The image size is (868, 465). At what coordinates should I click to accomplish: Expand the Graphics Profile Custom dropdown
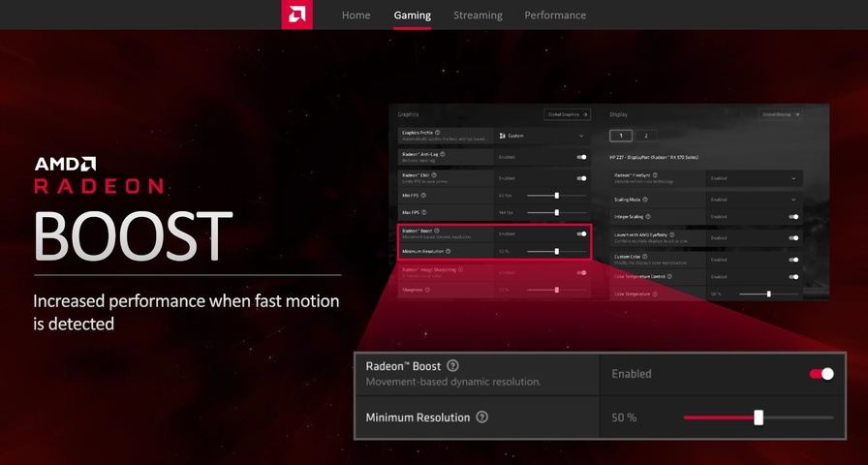542,136
